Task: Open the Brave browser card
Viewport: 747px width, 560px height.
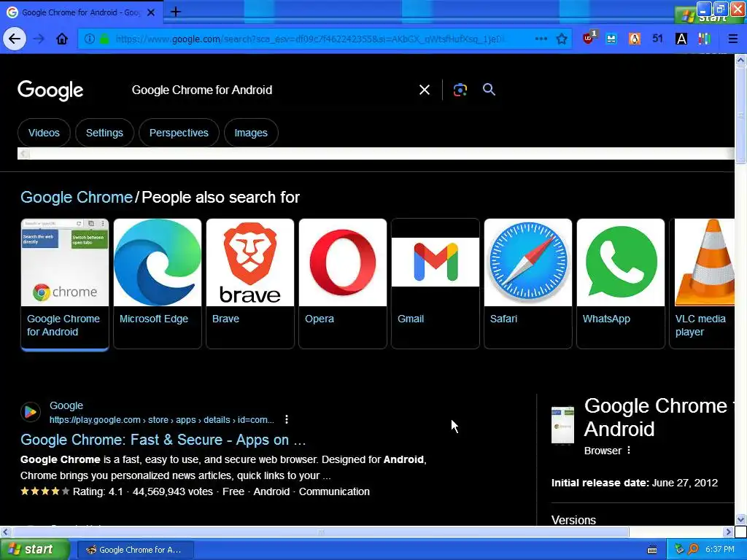Action: pos(250,284)
